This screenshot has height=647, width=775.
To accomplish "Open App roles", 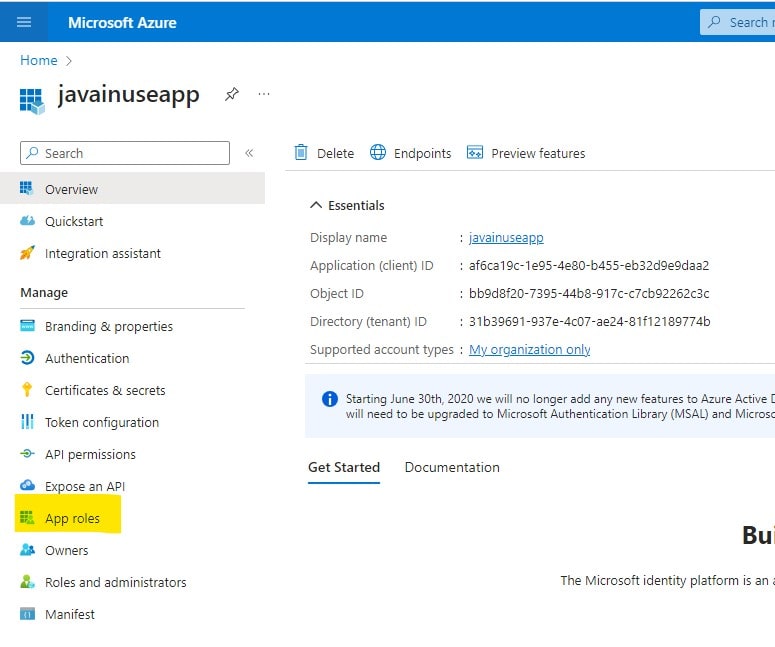I will (72, 518).
